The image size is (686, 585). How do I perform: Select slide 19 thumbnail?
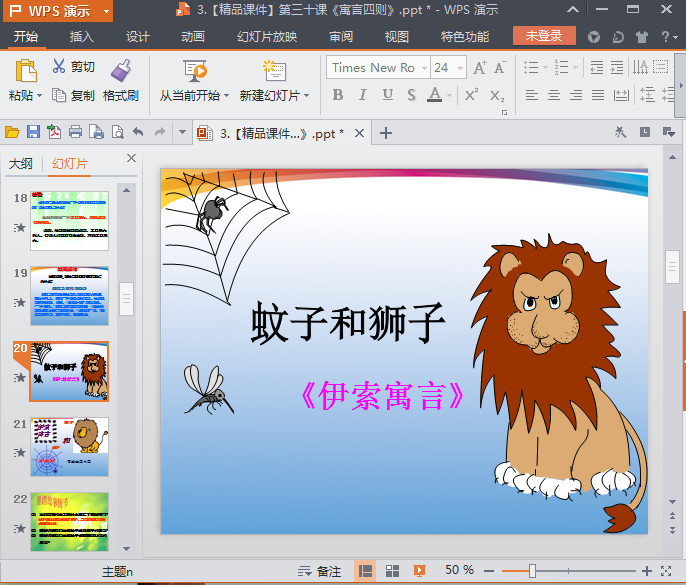[x=70, y=296]
